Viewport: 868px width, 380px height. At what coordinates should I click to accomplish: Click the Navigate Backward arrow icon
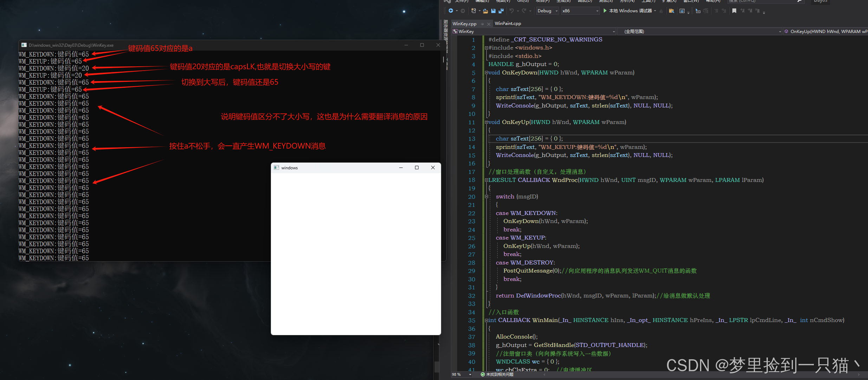451,11
